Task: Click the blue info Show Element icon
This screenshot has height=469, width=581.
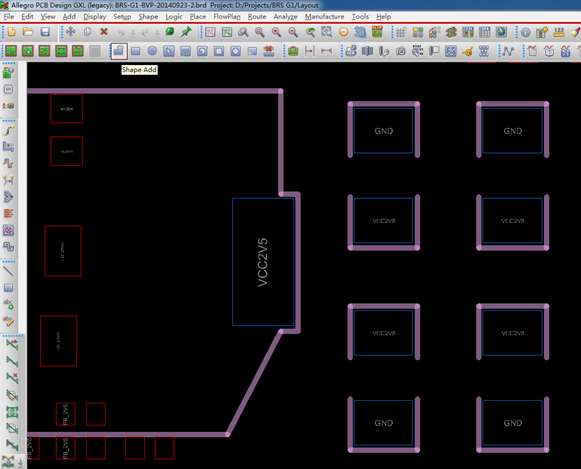Action: tap(525, 33)
